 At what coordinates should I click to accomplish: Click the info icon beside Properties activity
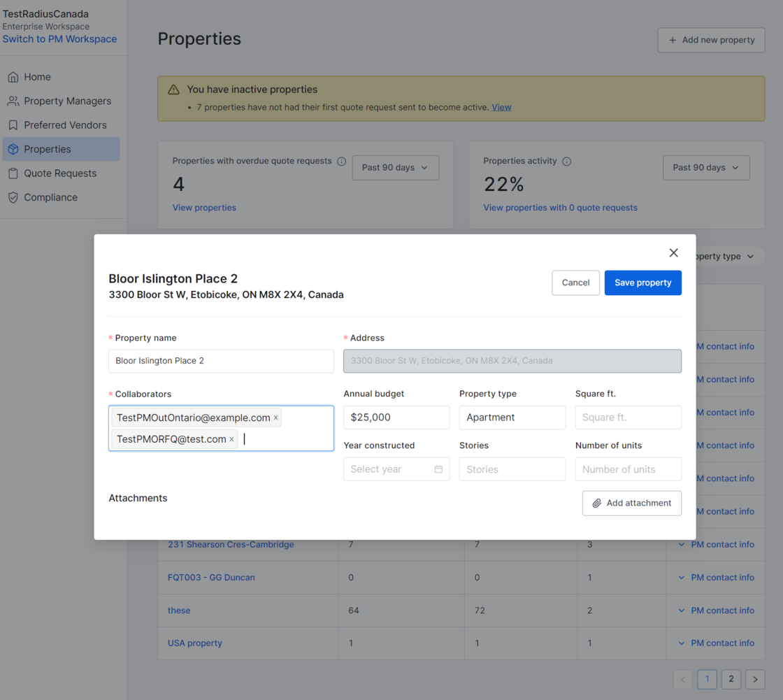coord(566,162)
